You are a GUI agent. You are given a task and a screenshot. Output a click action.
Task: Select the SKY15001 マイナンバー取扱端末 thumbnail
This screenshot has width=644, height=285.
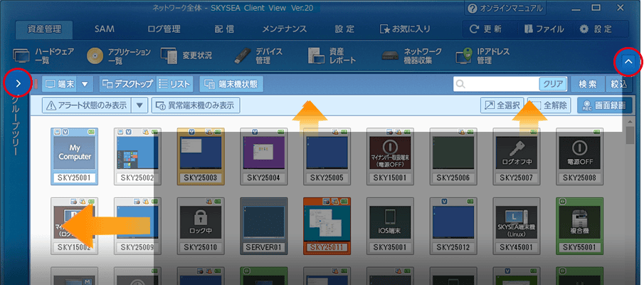click(x=390, y=156)
